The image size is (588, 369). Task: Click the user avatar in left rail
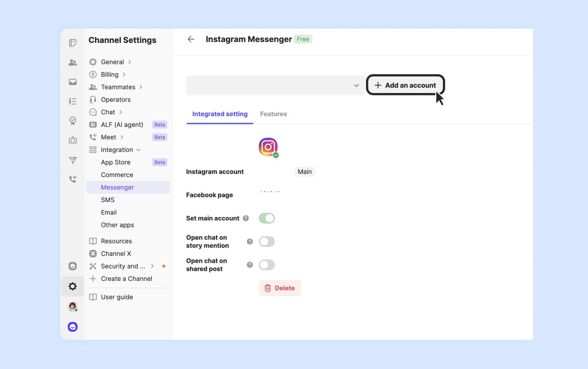pyautogui.click(x=73, y=306)
